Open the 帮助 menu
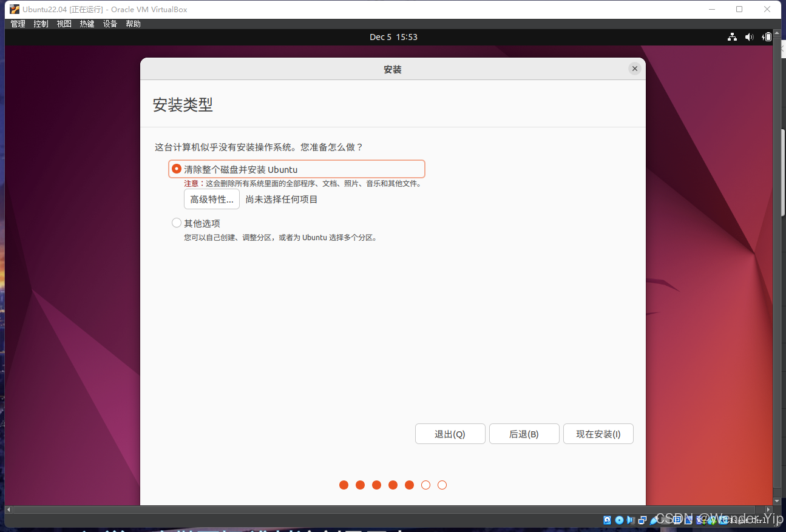Screen dimensions: 786x532 pos(134,24)
